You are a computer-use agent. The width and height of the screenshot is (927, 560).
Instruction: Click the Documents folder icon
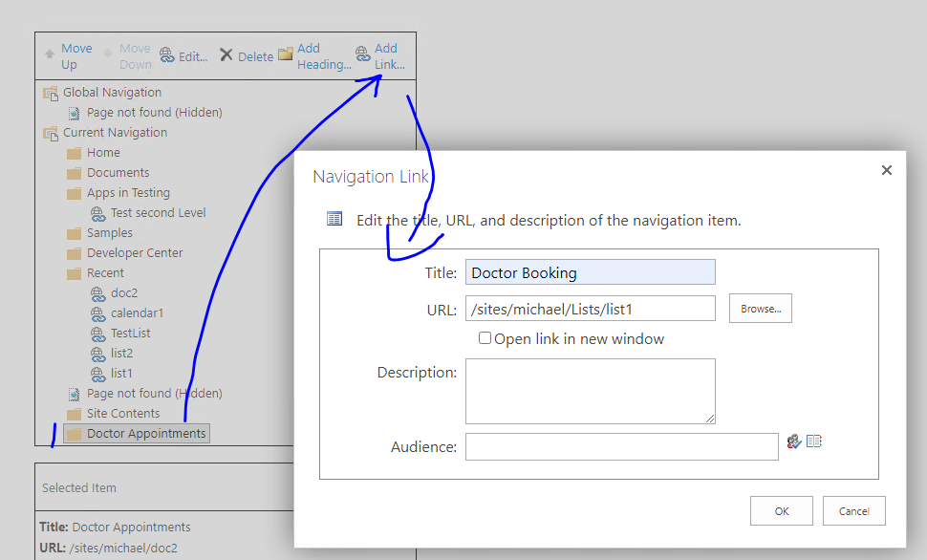[x=74, y=174]
